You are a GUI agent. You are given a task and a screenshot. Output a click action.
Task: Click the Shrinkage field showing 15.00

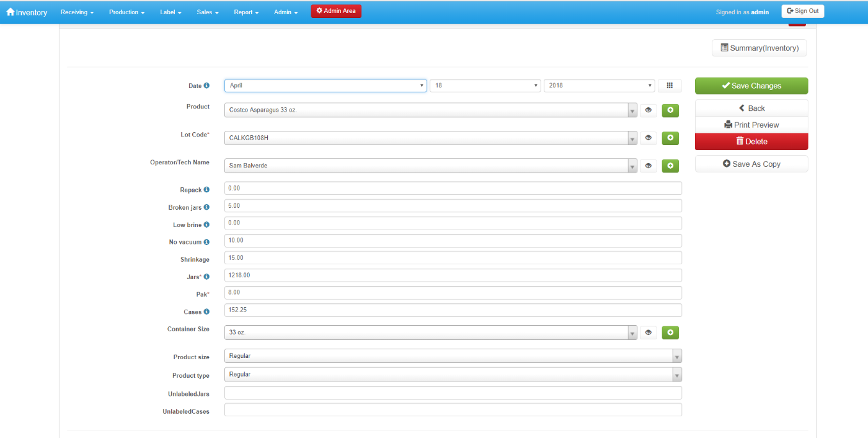(x=453, y=257)
